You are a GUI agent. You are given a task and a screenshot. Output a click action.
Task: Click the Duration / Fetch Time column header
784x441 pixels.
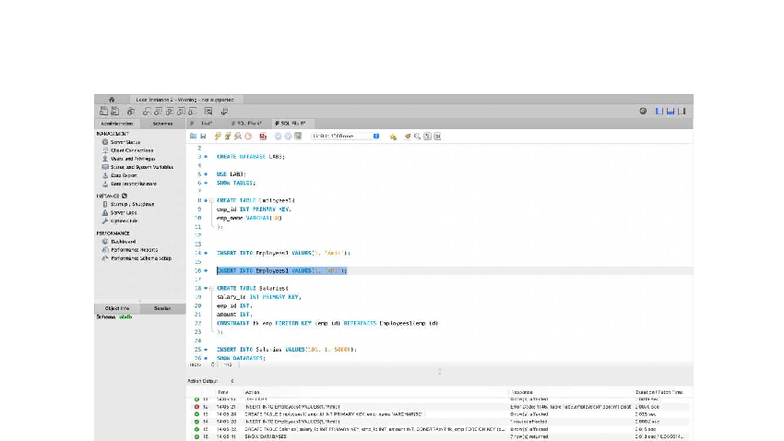point(659,392)
